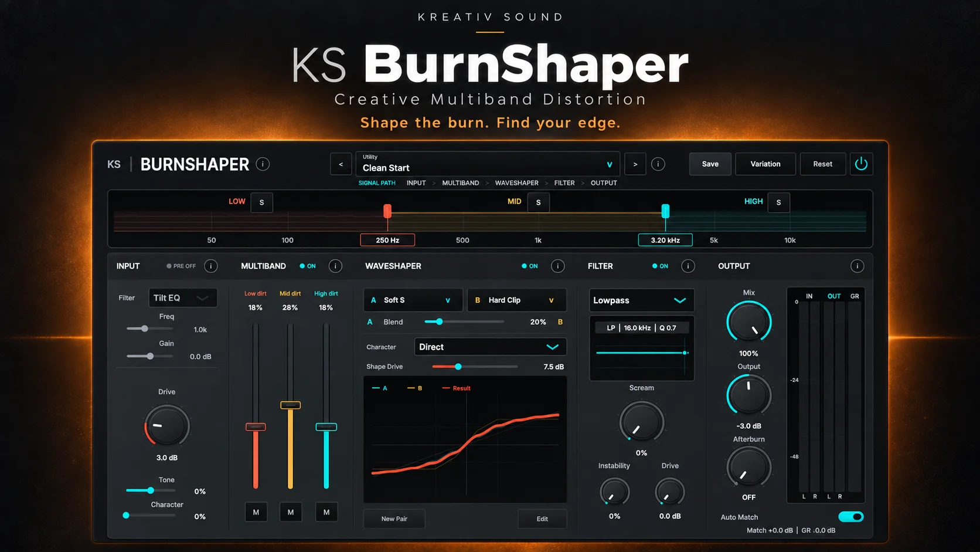Toggle the INPUT PRE OFF switch

181,266
